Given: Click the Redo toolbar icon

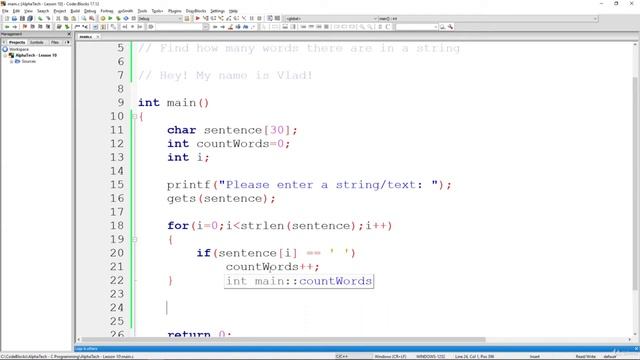Looking at the screenshot, I should pos(48,18).
